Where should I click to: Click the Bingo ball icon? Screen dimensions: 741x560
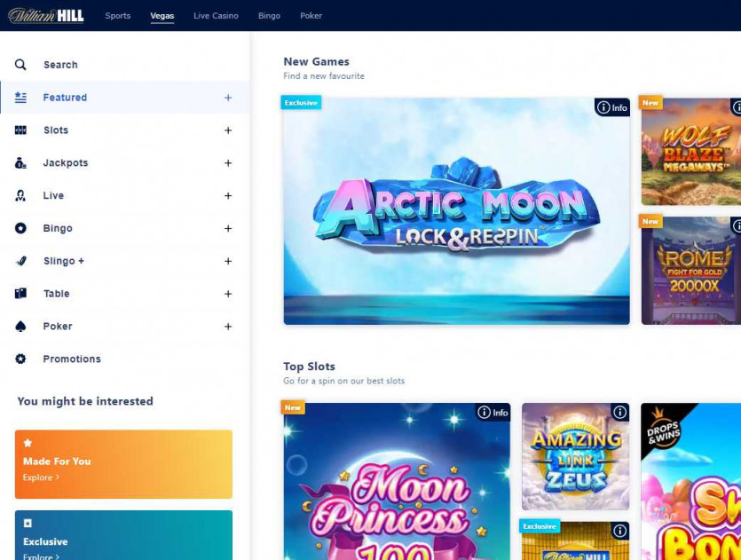click(x=20, y=228)
